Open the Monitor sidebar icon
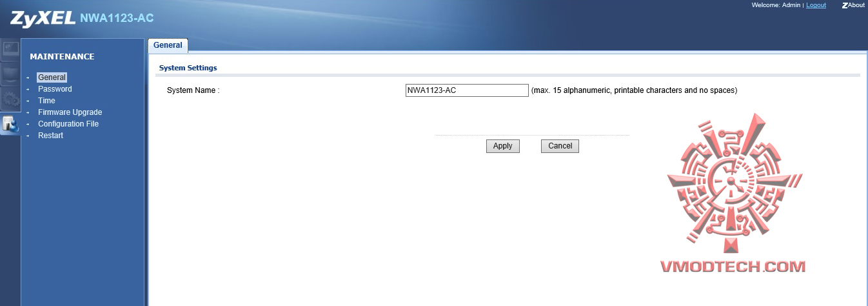Viewport: 868px width, 306px height. pos(10,74)
